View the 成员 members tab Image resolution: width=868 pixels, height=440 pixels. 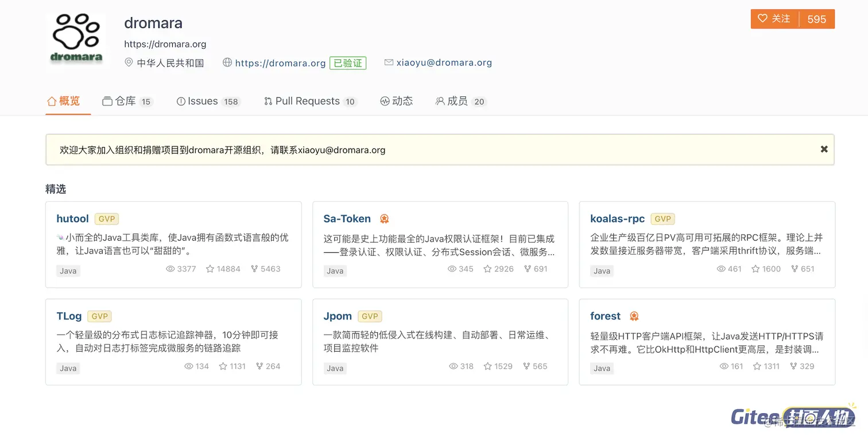click(x=460, y=101)
